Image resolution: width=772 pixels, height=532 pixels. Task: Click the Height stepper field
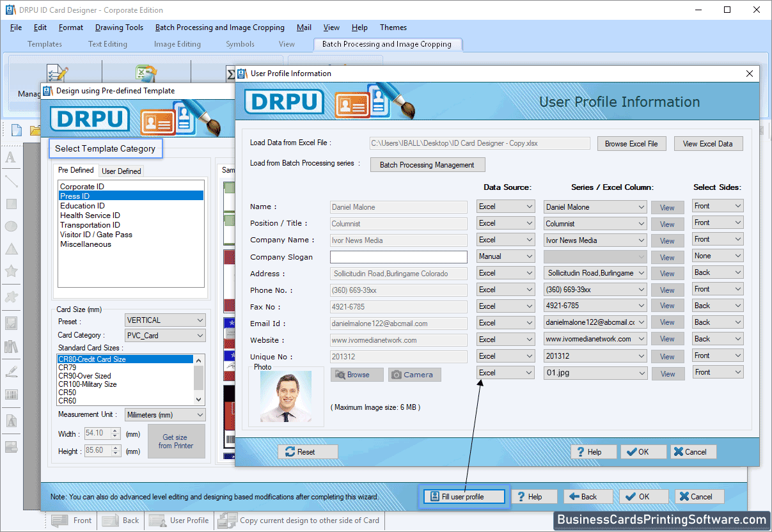[x=102, y=451]
